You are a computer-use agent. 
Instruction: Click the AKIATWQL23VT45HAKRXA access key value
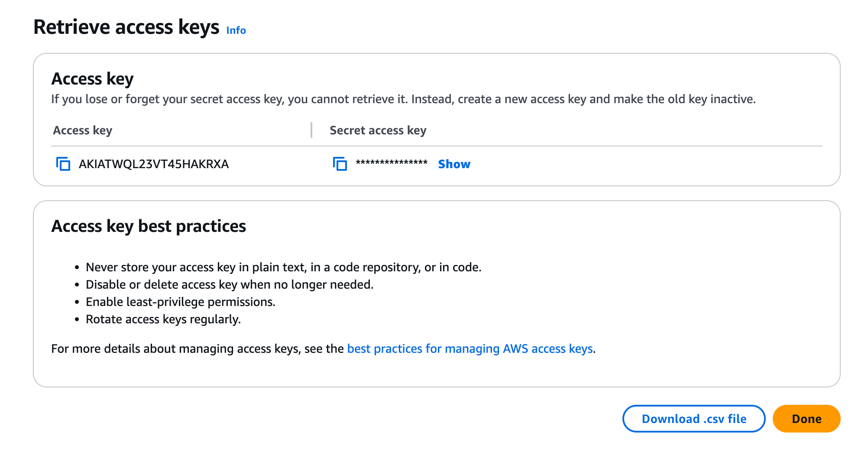[154, 164]
